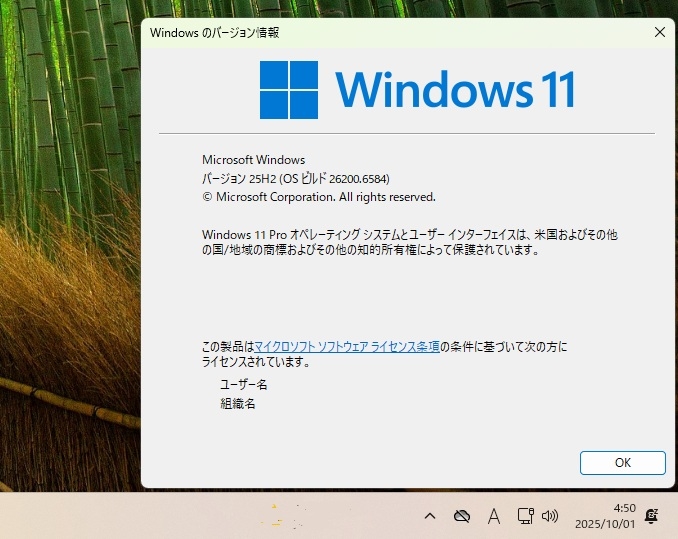The height and width of the screenshot is (539, 678).
Task: Show hidden tray icons chevron
Action: (430, 516)
